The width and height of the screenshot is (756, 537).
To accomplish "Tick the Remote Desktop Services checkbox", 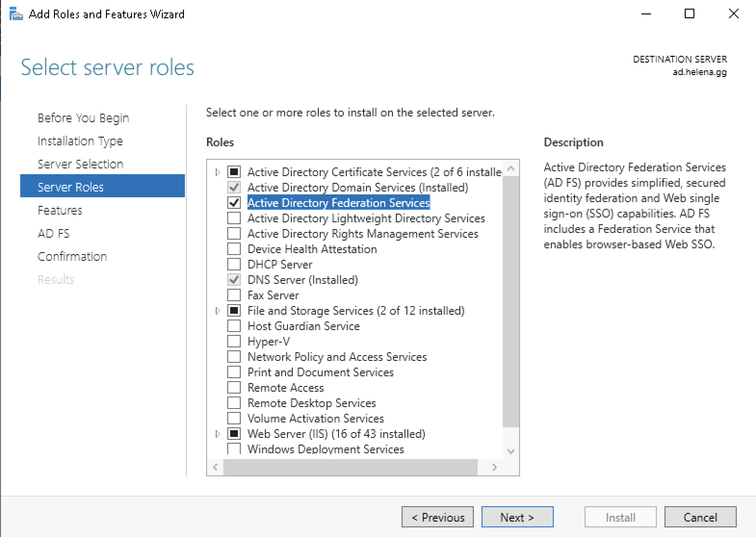I will click(234, 403).
